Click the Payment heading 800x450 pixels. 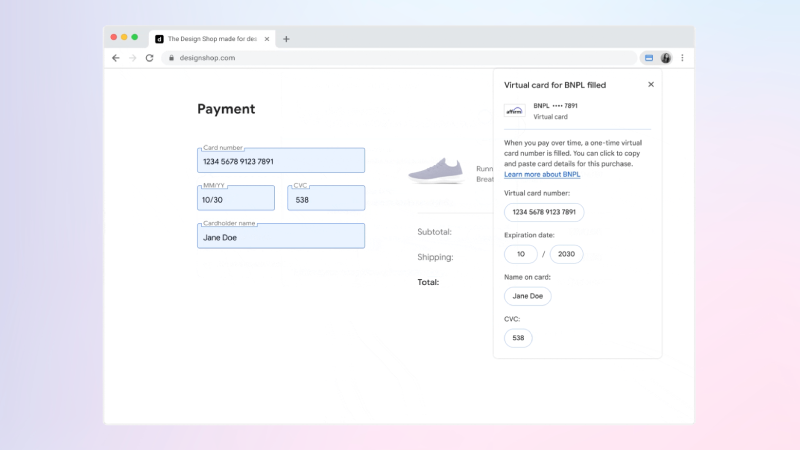[226, 109]
